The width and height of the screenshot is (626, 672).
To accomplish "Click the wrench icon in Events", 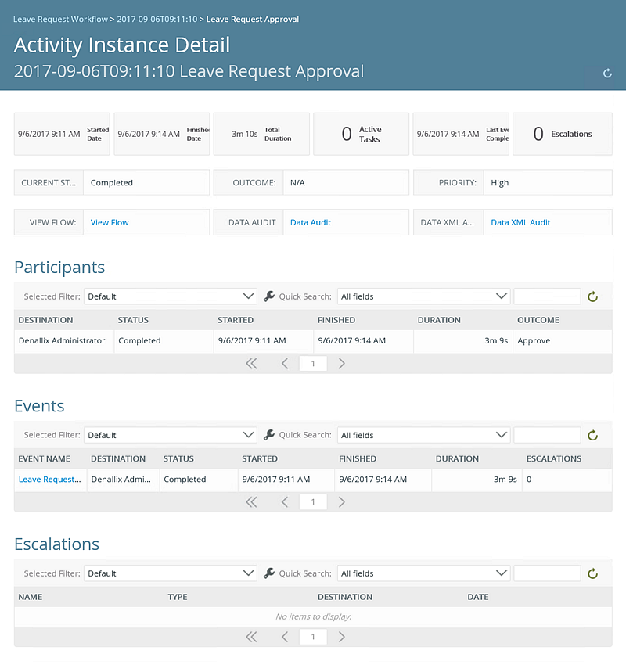I will pyautogui.click(x=269, y=435).
